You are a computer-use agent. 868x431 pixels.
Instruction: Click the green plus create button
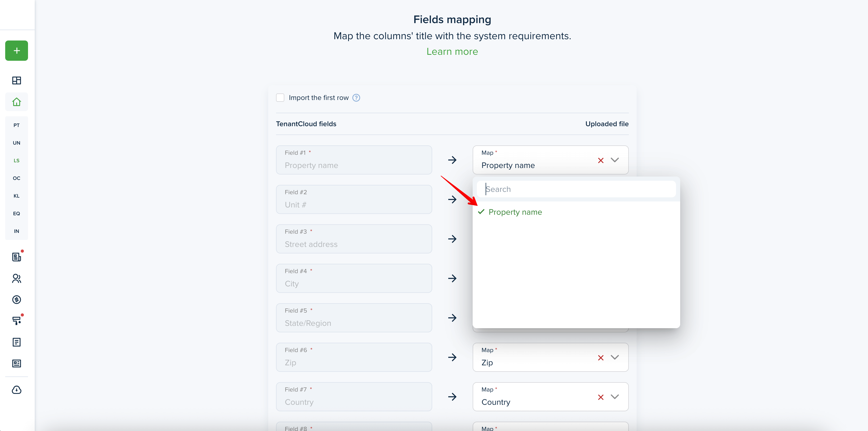pyautogui.click(x=17, y=51)
